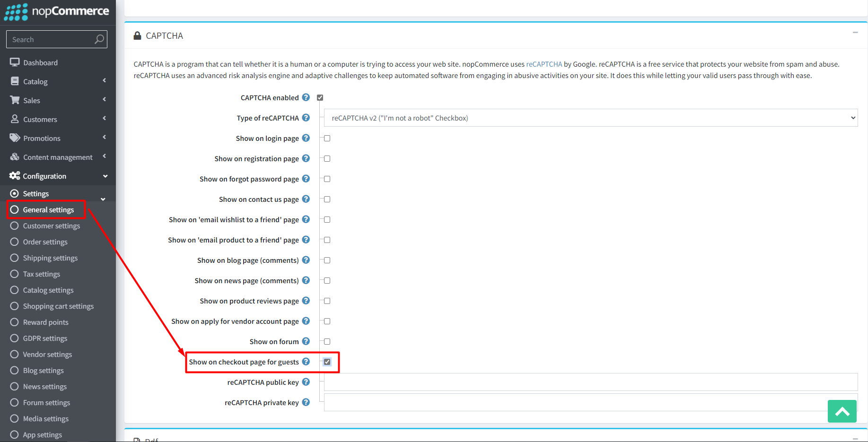Collapse the CAPTCHA panel
Image resolution: width=868 pixels, height=442 pixels.
(x=855, y=33)
